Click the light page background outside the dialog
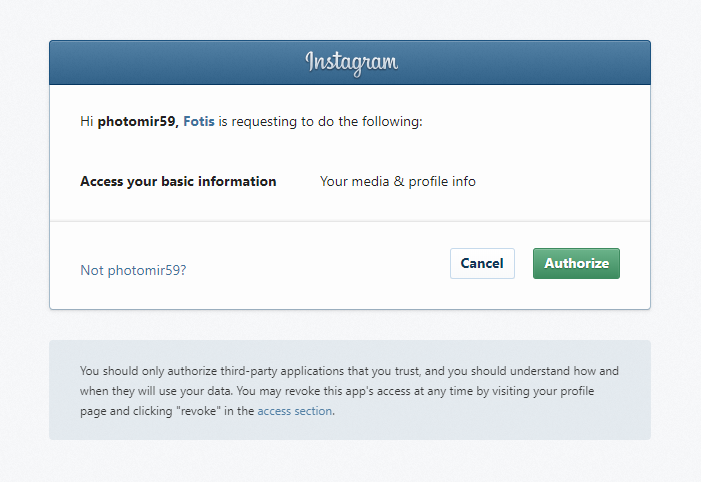Viewport: 701px width, 482px height. coord(350,463)
